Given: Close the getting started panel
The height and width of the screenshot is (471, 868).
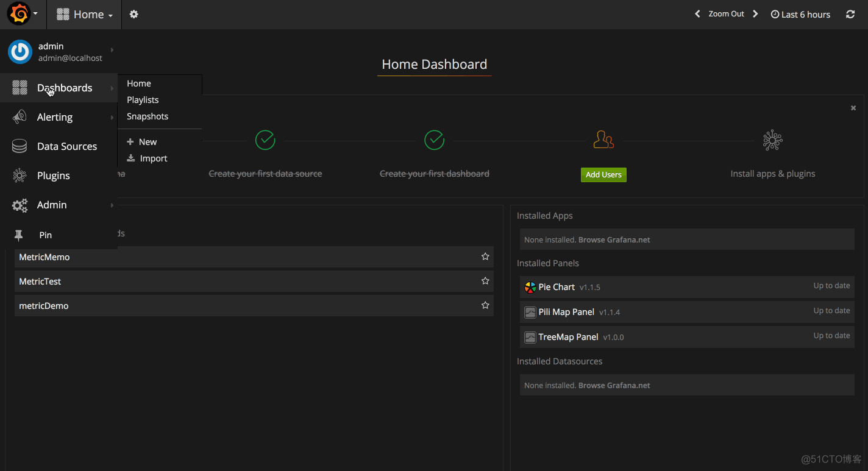Looking at the screenshot, I should [853, 108].
